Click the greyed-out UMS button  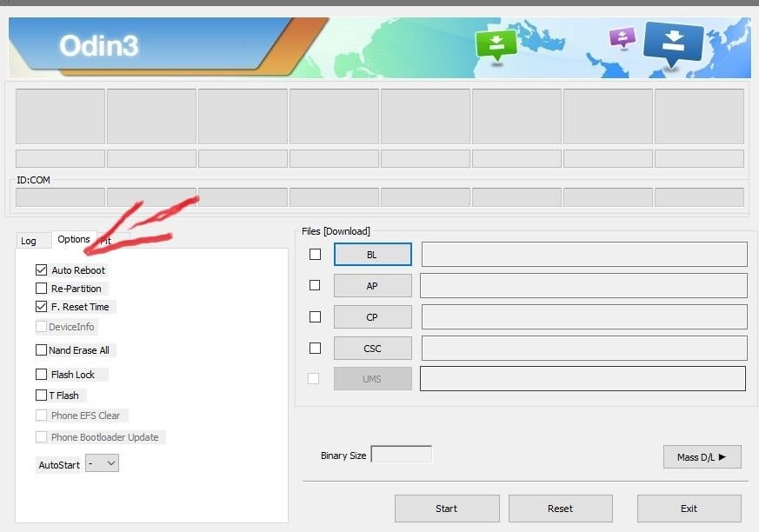[x=373, y=378]
